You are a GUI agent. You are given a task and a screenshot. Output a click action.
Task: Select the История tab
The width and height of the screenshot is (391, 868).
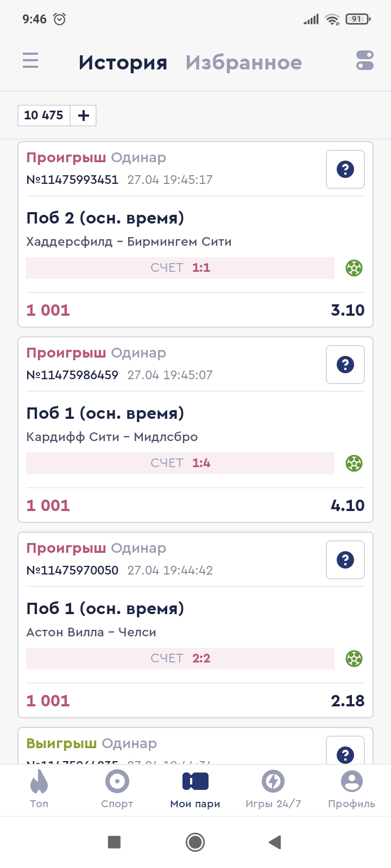123,62
